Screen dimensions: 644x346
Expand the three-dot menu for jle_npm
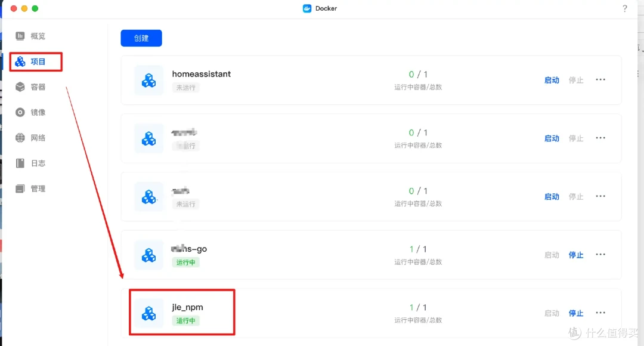pyautogui.click(x=600, y=313)
